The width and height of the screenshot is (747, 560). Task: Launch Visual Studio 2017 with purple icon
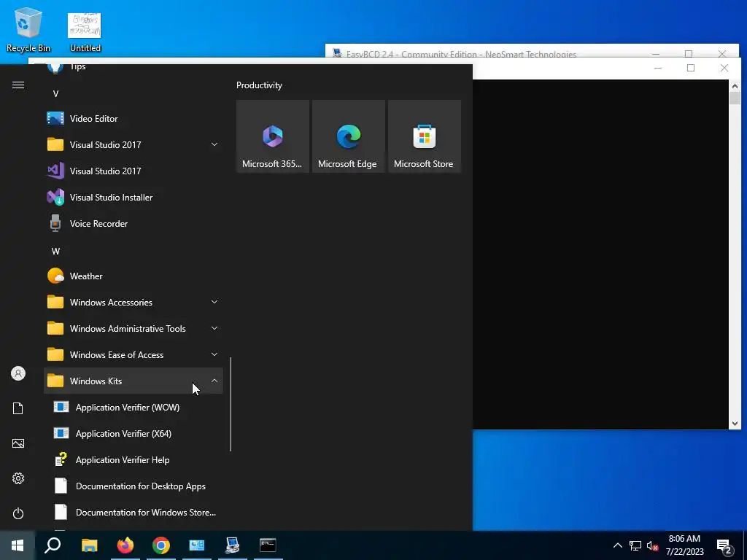133,171
